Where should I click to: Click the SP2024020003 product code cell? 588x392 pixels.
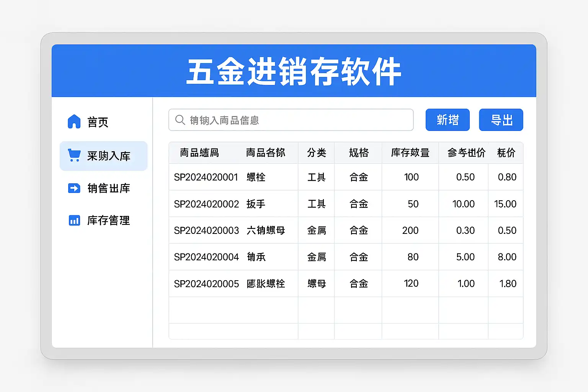click(206, 230)
